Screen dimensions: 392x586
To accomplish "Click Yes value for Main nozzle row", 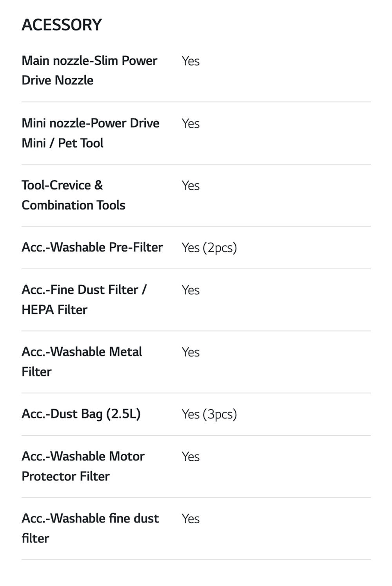I will pyautogui.click(x=191, y=61).
